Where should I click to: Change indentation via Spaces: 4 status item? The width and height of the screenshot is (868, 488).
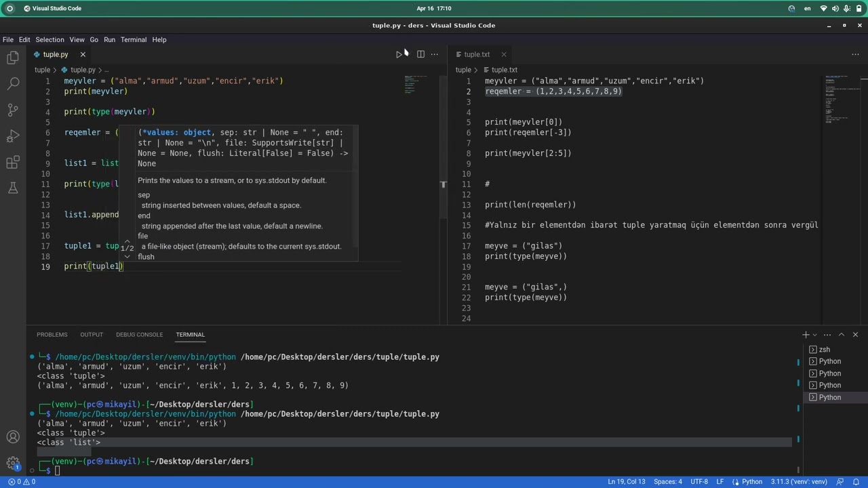tap(668, 482)
